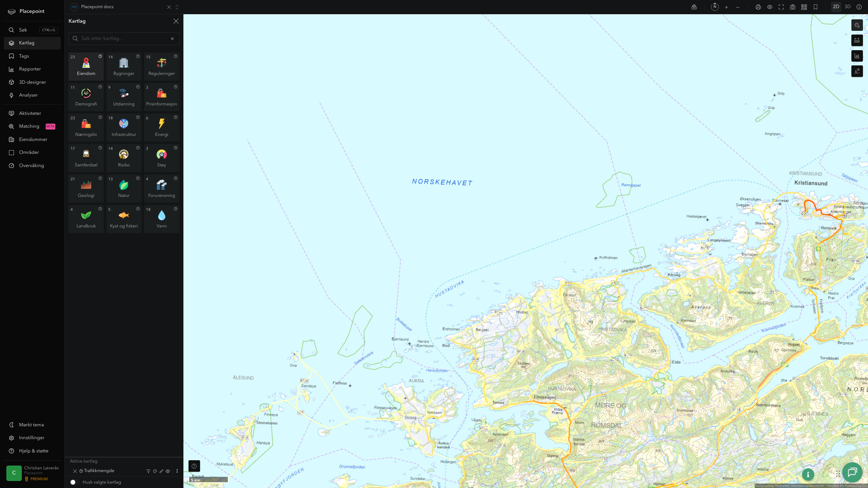868x488 pixels.
Task: Open the Kyst og fiskeri category
Action: tap(124, 219)
